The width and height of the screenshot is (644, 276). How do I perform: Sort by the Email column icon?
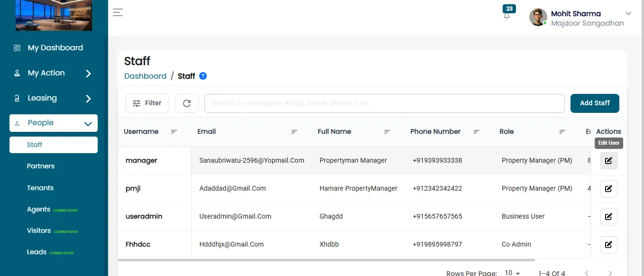(x=294, y=132)
